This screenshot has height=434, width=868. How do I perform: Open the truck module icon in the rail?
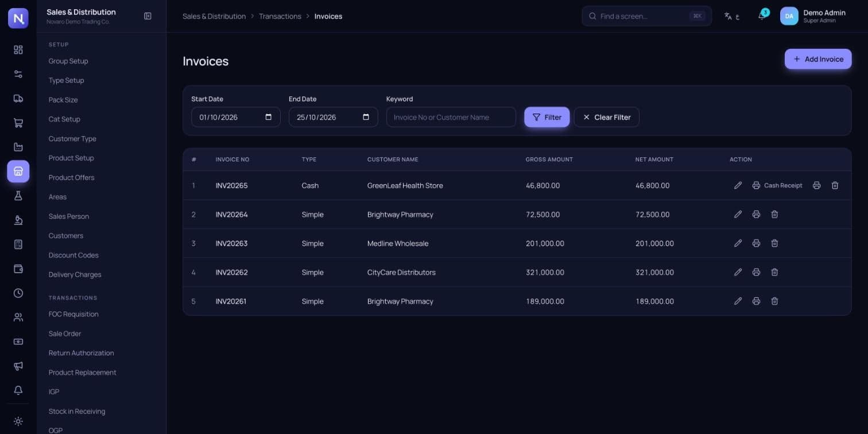coord(18,99)
